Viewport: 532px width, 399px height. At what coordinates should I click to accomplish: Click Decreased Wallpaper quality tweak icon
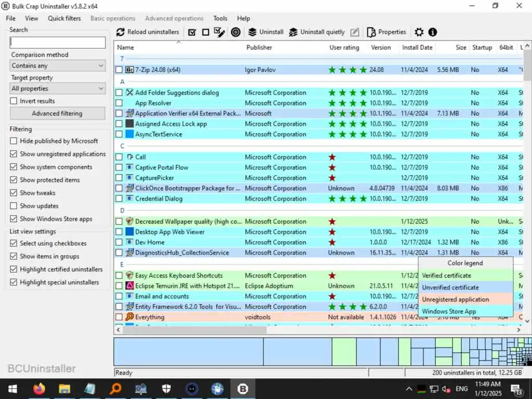coord(129,221)
